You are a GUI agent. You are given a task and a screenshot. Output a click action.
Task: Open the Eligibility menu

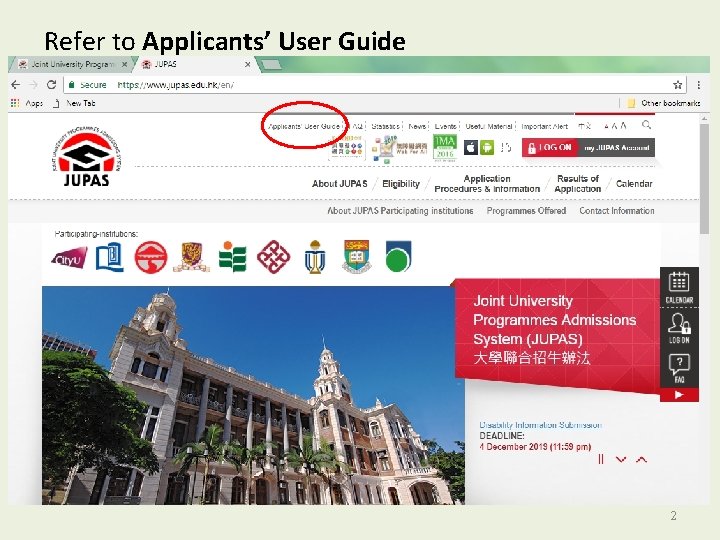(401, 184)
